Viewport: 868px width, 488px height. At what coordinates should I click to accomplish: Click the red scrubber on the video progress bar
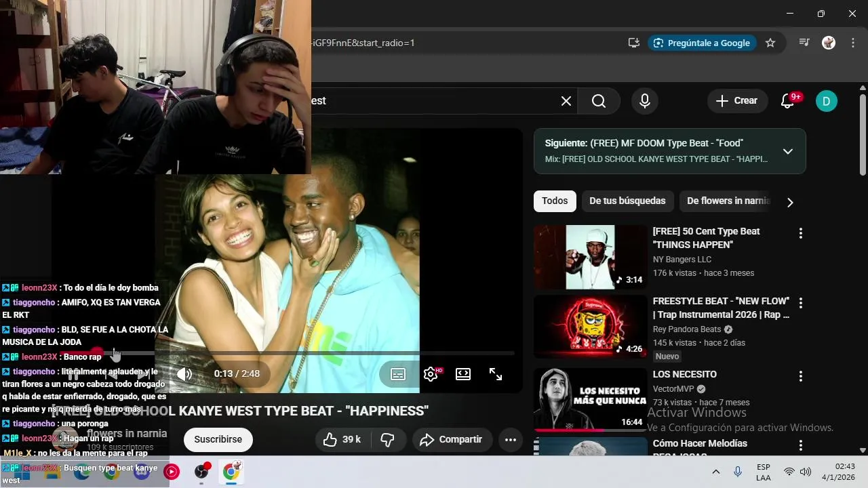click(x=97, y=353)
